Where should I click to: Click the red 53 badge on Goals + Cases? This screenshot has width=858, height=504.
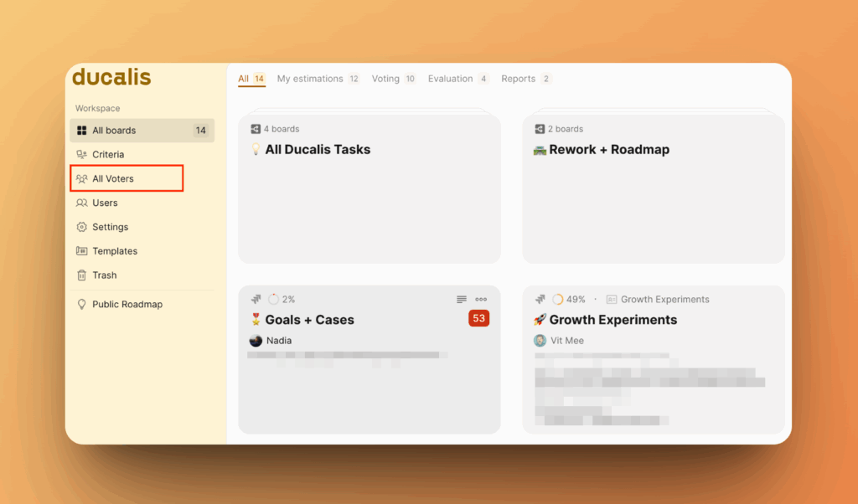tap(479, 318)
